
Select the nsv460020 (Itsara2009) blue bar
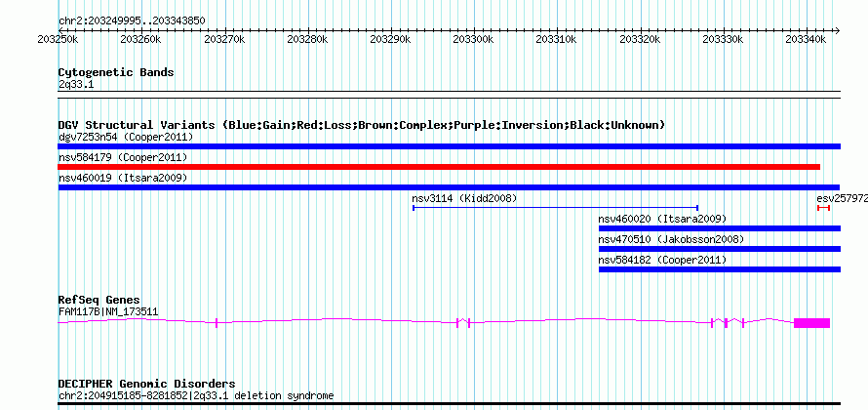720,228
